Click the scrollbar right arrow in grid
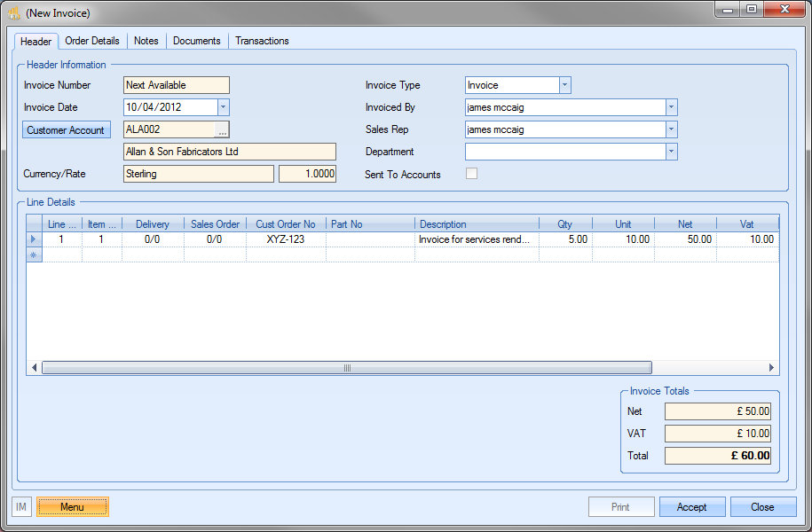Screen dimensions: 812x532 (771, 368)
